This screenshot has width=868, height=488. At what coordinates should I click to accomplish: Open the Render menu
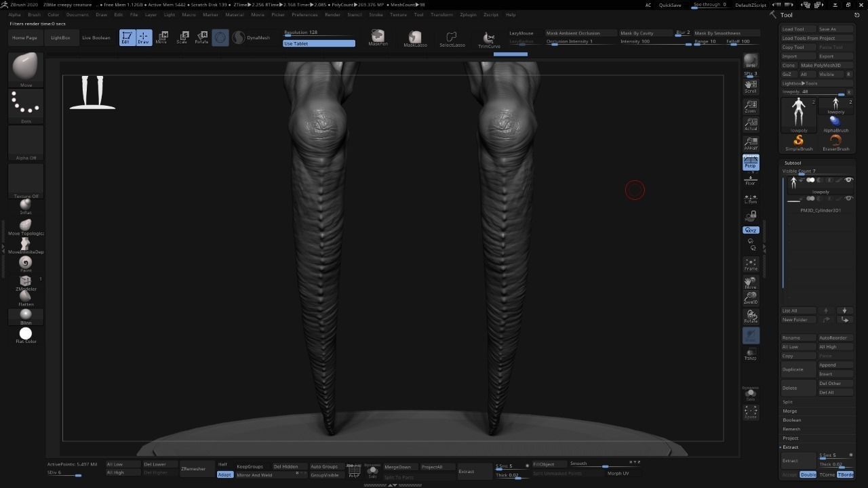pos(332,14)
